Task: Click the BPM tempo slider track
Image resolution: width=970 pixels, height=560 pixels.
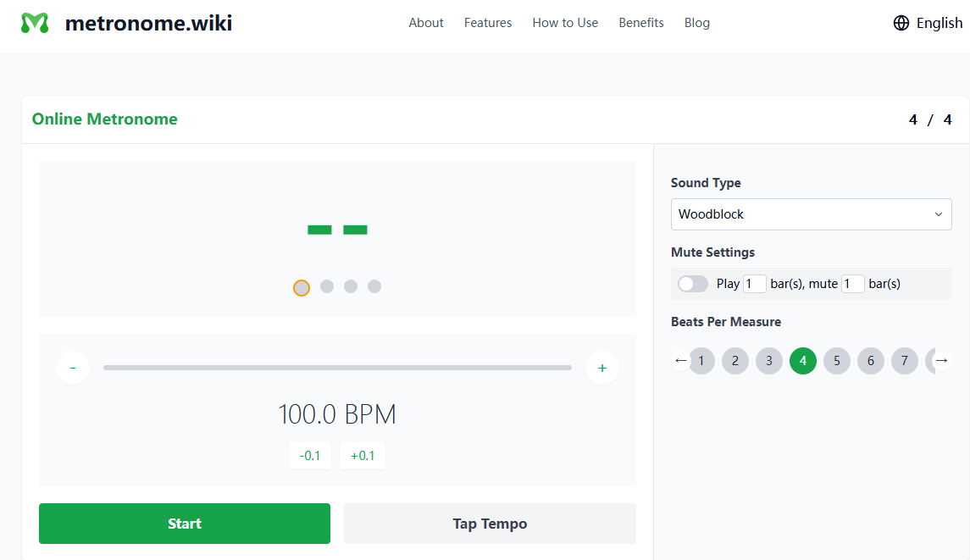Action: point(337,368)
